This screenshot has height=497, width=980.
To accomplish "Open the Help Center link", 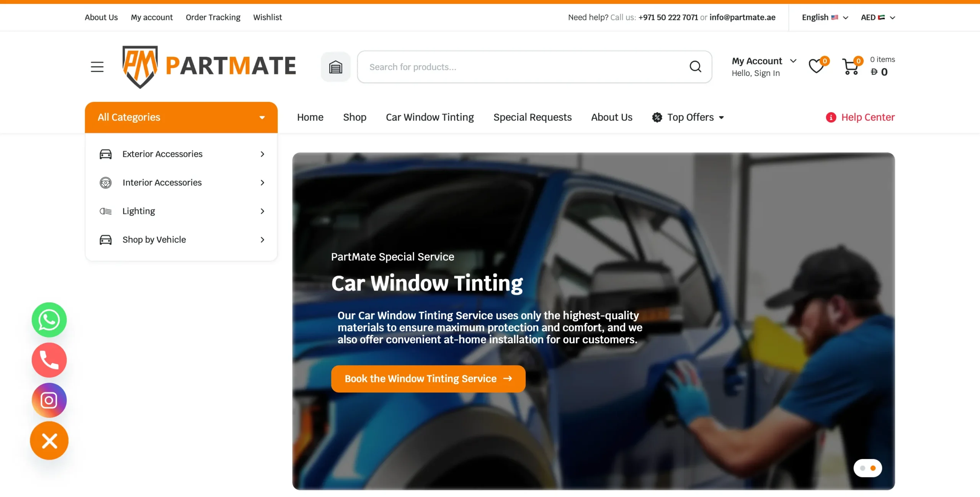I will click(x=860, y=117).
